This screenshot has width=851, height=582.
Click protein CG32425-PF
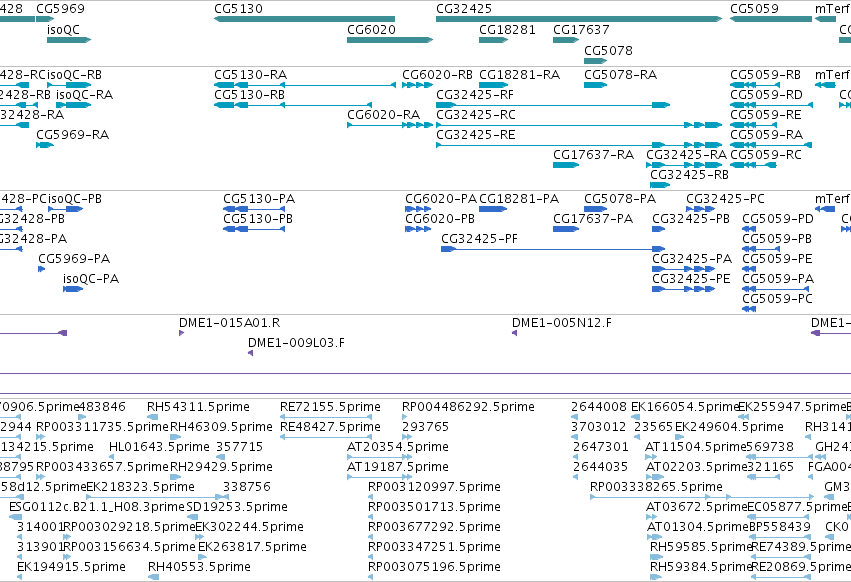(x=553, y=249)
